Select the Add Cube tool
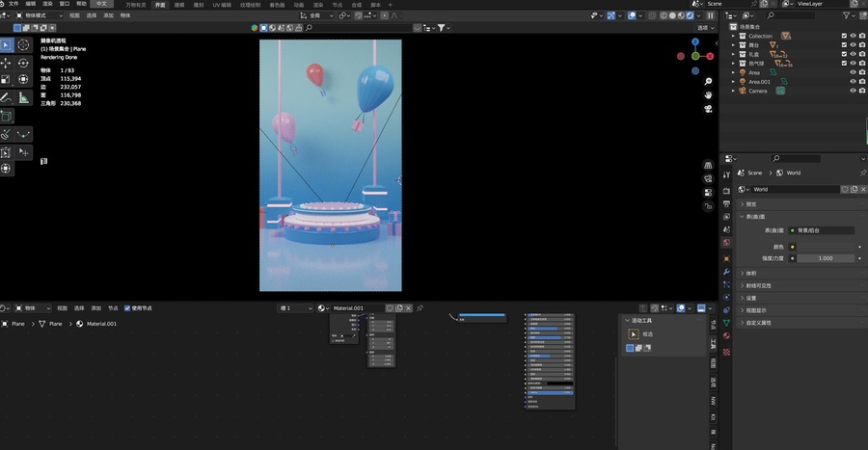 (x=6, y=116)
